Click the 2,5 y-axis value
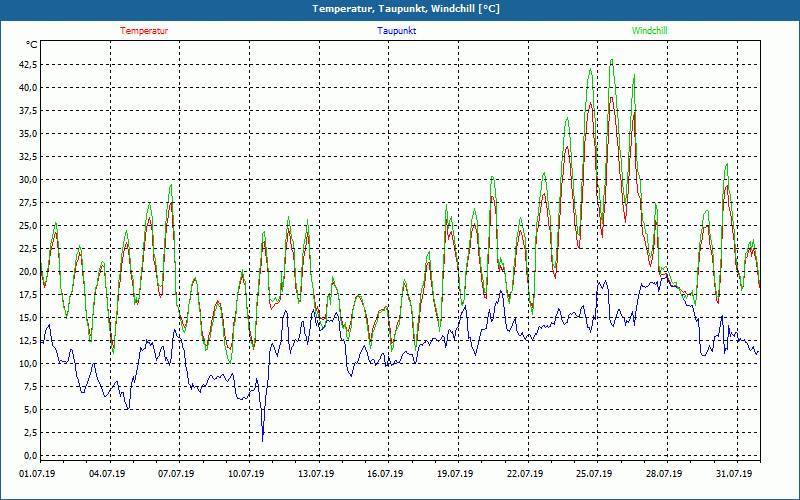 click(29, 432)
